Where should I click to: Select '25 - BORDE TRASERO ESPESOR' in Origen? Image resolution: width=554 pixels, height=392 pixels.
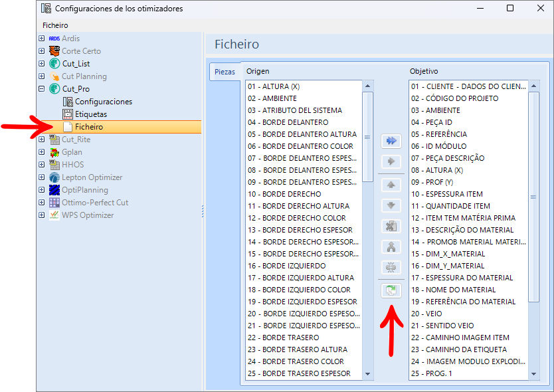[304, 373]
